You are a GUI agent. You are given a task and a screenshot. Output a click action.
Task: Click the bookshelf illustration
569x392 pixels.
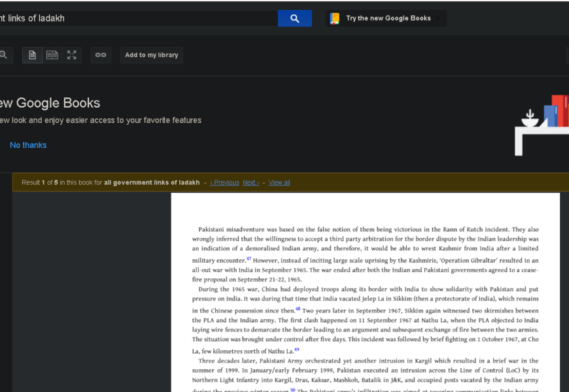tap(542, 125)
